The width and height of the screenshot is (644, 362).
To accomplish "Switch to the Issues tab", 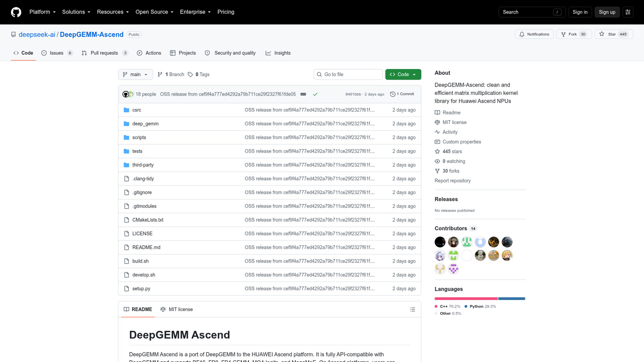I will click(57, 53).
